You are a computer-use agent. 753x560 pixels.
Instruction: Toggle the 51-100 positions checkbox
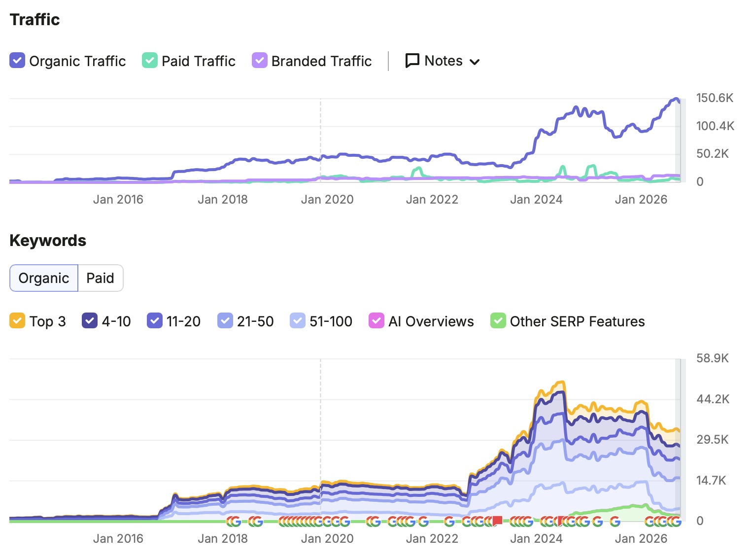tap(298, 321)
